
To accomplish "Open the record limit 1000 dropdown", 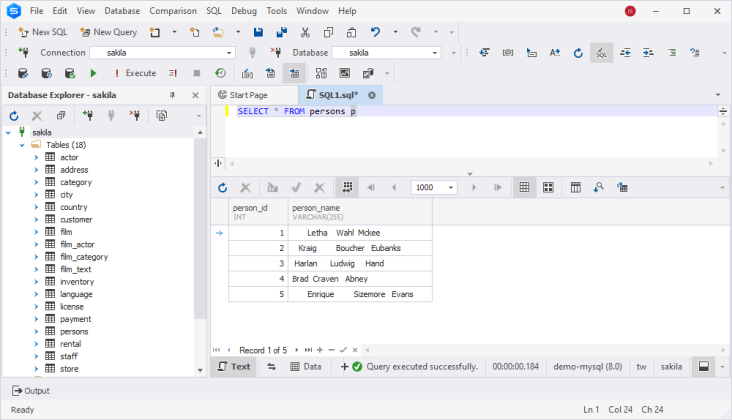I will (x=452, y=187).
